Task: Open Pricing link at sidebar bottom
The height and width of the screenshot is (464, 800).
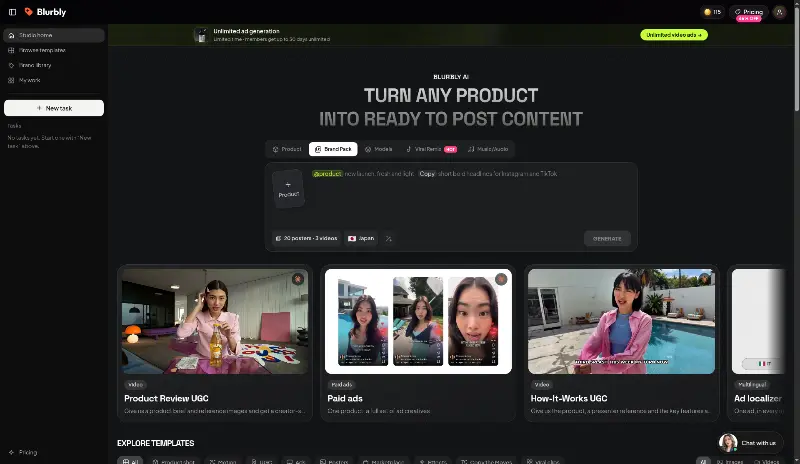Action: 23,452
